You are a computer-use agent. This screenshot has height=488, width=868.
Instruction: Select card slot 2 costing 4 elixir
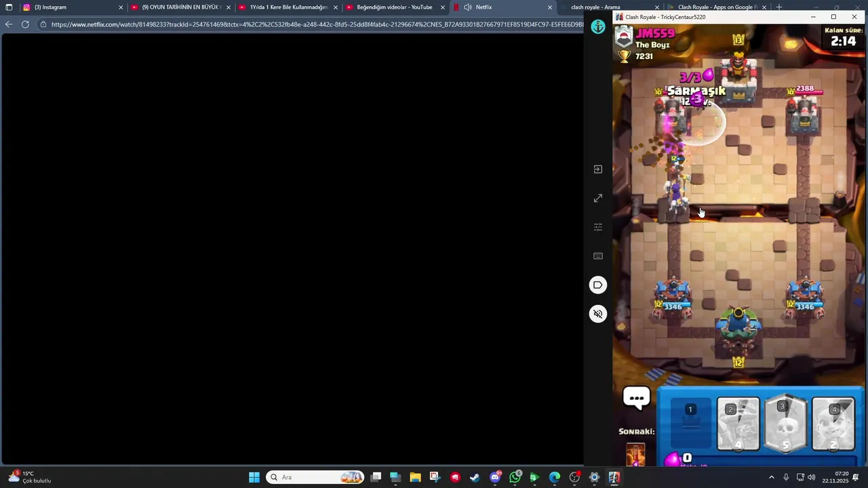coord(738,425)
